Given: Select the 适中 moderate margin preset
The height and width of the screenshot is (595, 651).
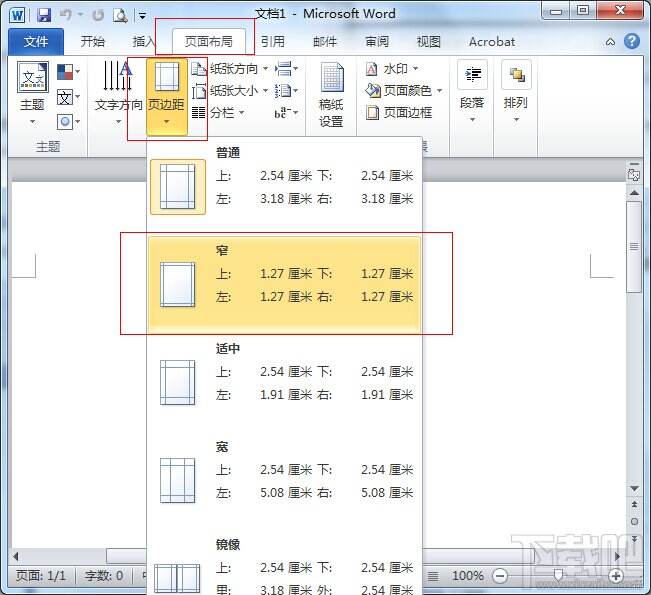Looking at the screenshot, I should (x=285, y=382).
